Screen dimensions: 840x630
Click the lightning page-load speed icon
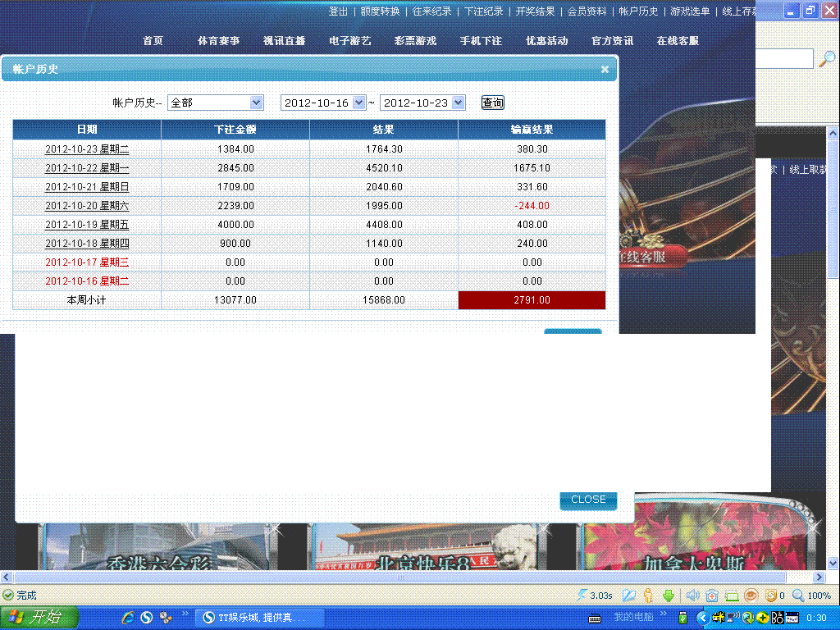(580, 595)
